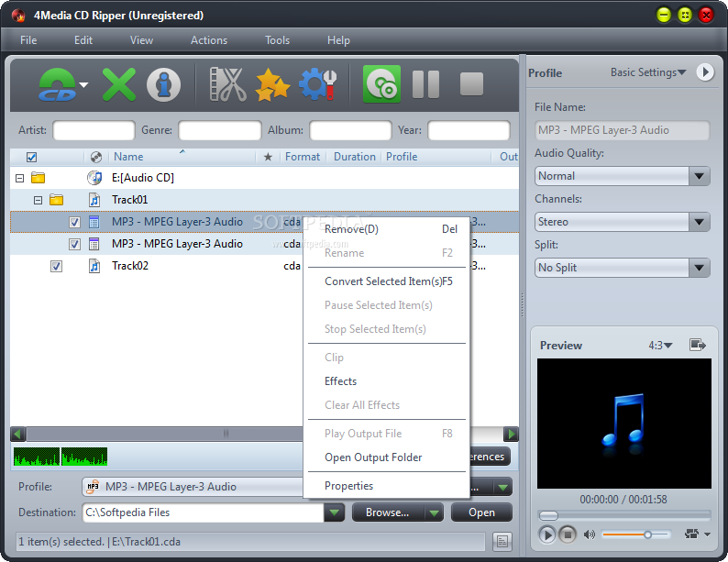
Task: Click the Artist input field
Action: 94,130
